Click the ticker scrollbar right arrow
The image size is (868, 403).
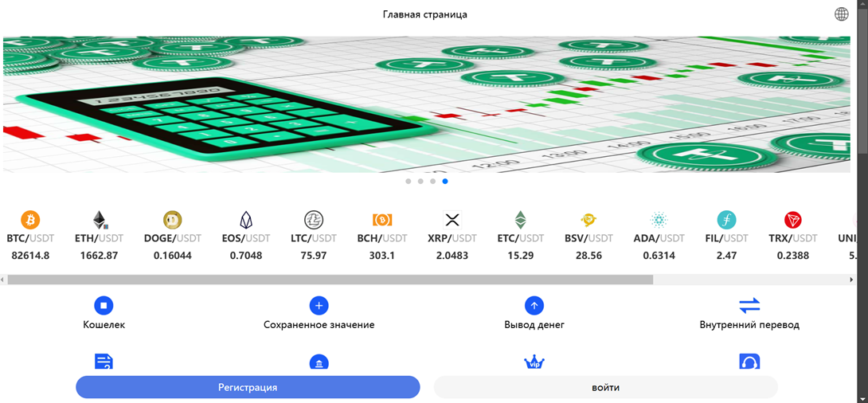(852, 280)
